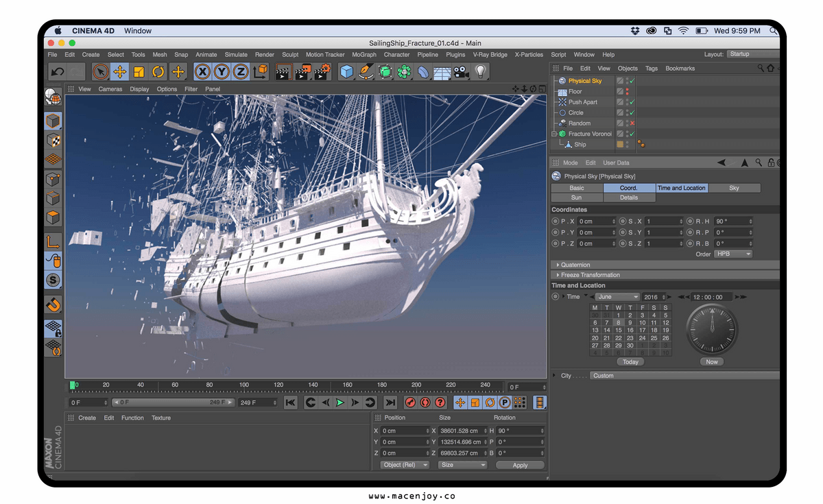This screenshot has height=504, width=823.
Task: Open the City Custom dropdown
Action: [685, 376]
